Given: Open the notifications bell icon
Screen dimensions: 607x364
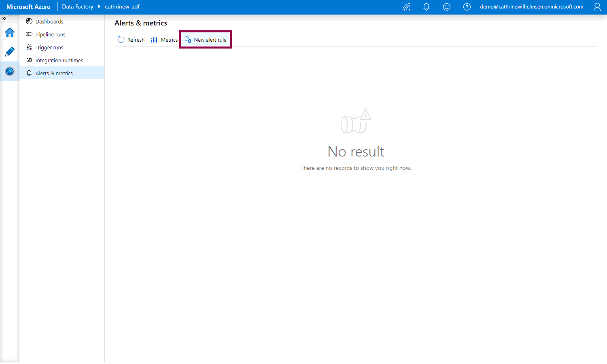Looking at the screenshot, I should pyautogui.click(x=426, y=7).
